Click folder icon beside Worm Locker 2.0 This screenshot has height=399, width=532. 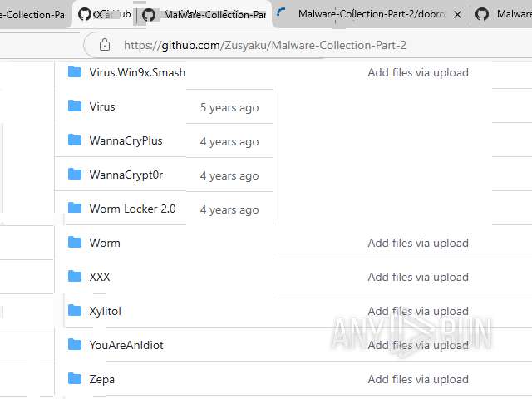click(x=75, y=208)
